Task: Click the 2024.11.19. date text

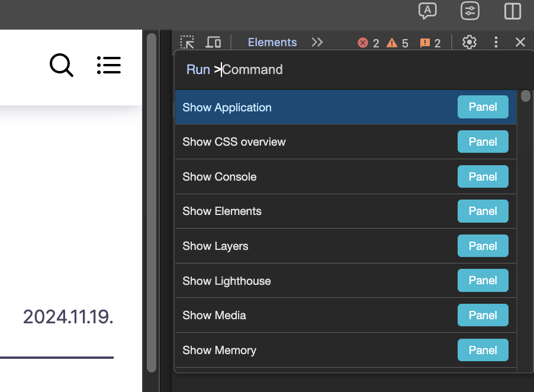Action: click(x=68, y=317)
